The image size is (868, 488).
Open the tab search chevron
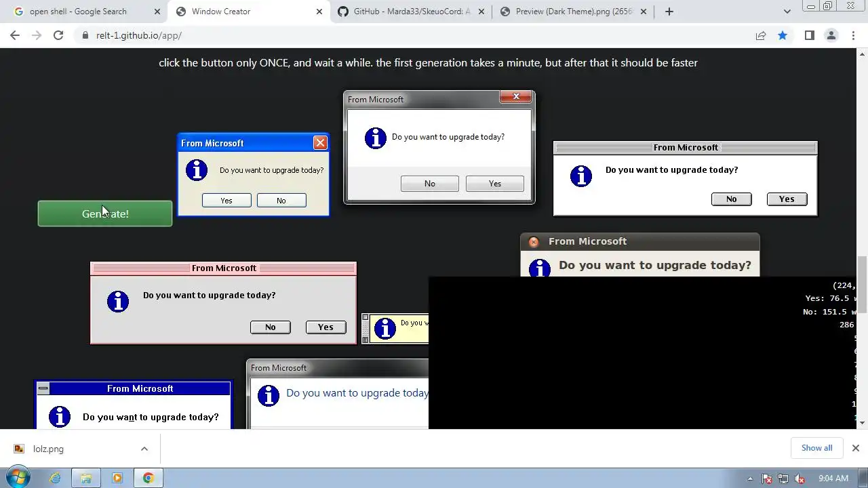click(787, 12)
